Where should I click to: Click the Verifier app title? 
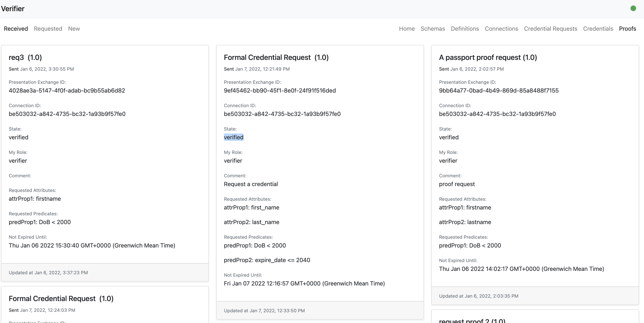click(13, 9)
